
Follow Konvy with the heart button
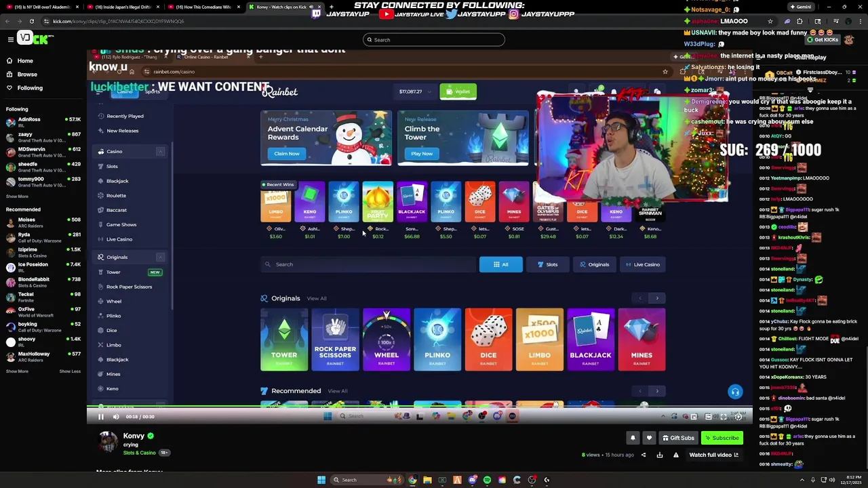(x=649, y=438)
